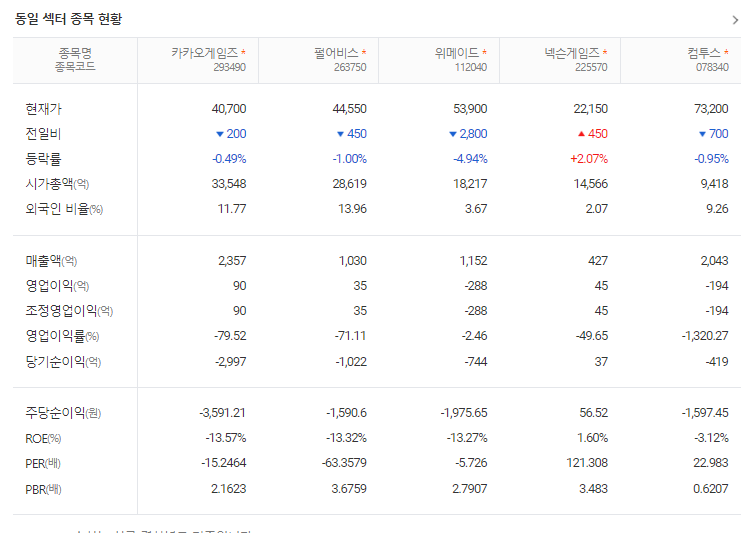
Task: Click the market cap value 9,418
Action: click(x=715, y=184)
